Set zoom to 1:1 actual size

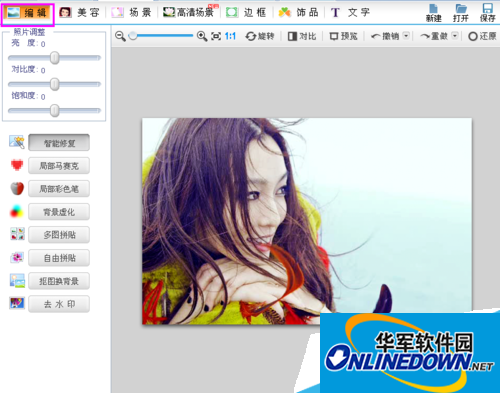click(x=230, y=36)
